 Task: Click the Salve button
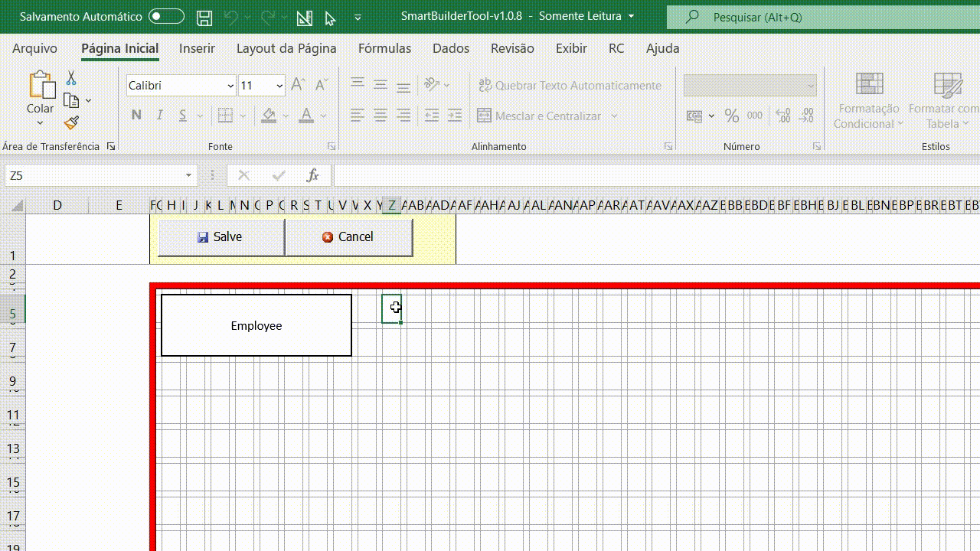(220, 236)
